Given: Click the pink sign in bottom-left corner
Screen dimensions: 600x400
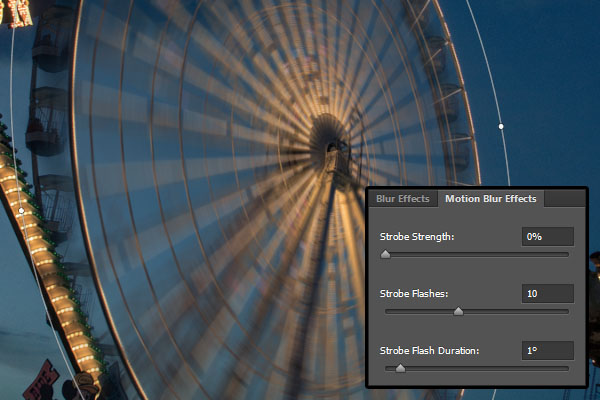Looking at the screenshot, I should (x=41, y=382).
